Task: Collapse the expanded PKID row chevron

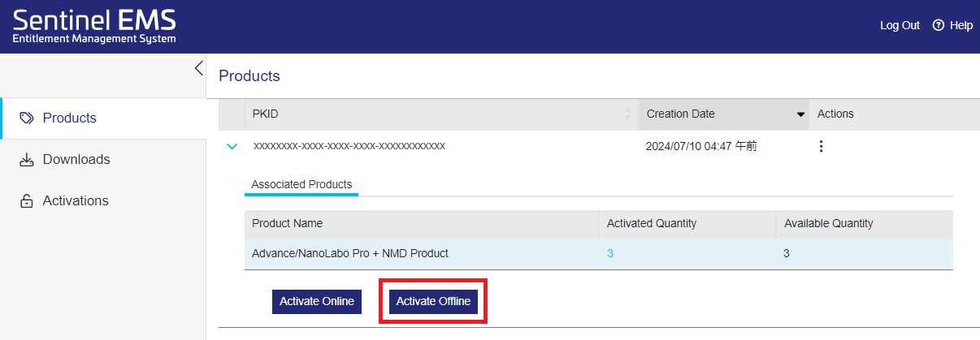Action: [x=232, y=147]
